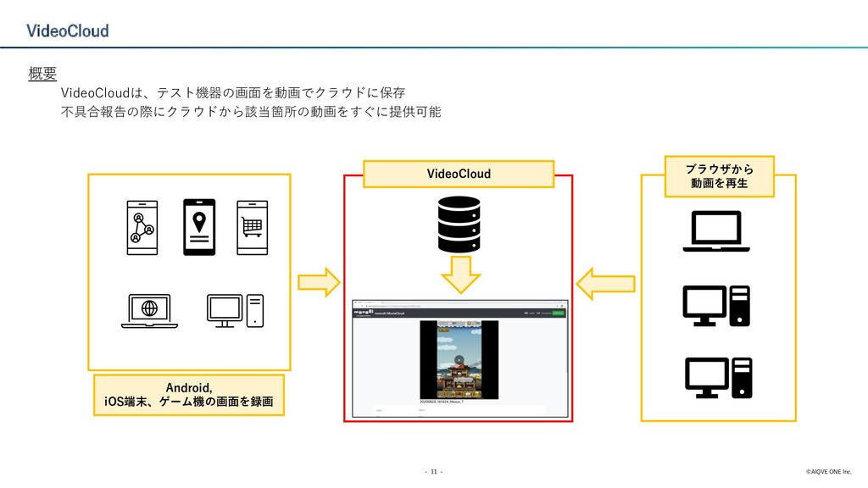Click the yellow left-pointing arrow toward VideoCloud
Image resolution: width=868 pixels, height=488 pixels.
point(605,284)
